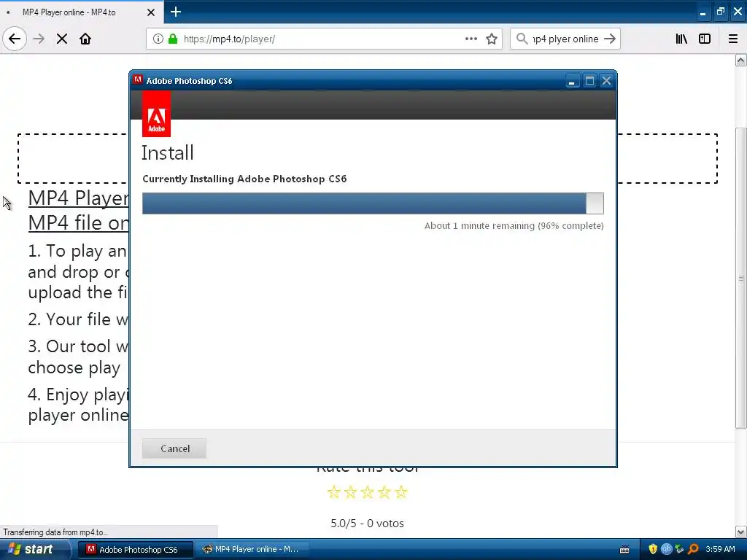Cancel the Photoshop CS6 installation
This screenshot has width=747, height=560.
coord(174,448)
